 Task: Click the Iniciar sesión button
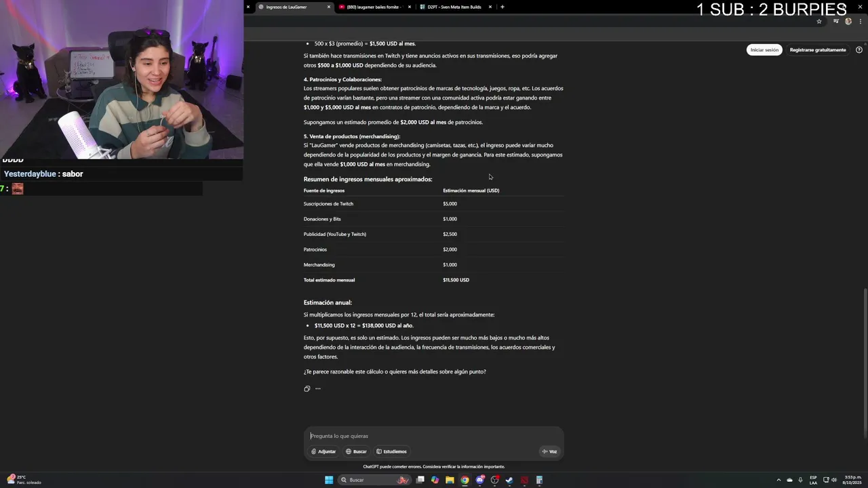click(764, 49)
